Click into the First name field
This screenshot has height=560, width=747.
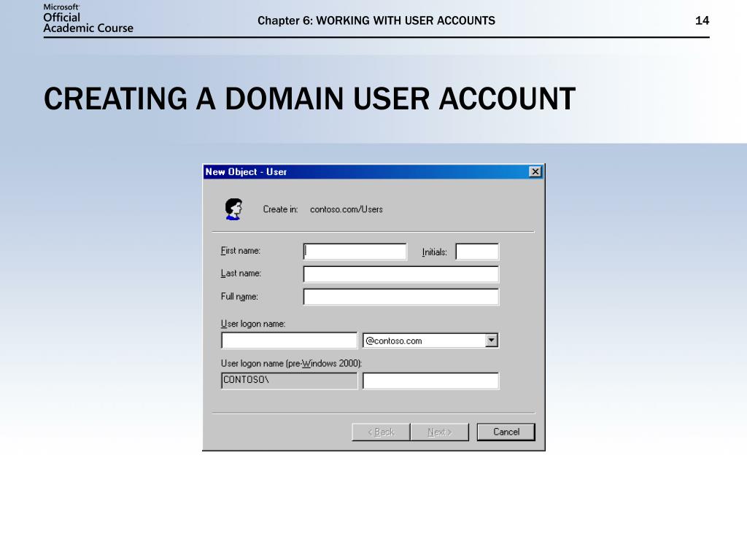355,252
